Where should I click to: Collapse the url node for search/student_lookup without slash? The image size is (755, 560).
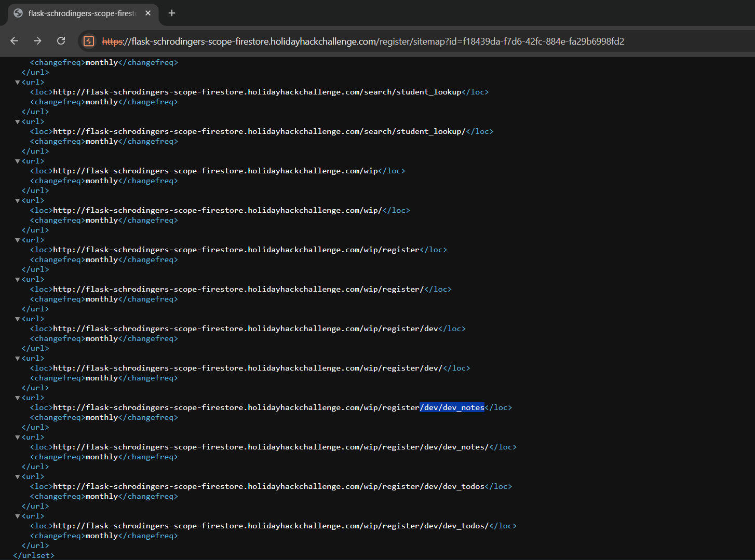(18, 82)
